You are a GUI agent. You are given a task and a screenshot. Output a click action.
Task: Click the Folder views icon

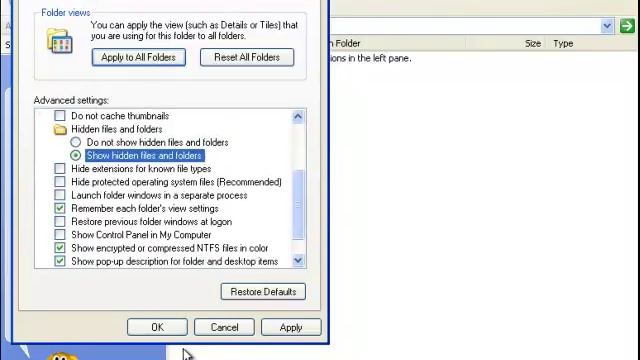point(60,41)
